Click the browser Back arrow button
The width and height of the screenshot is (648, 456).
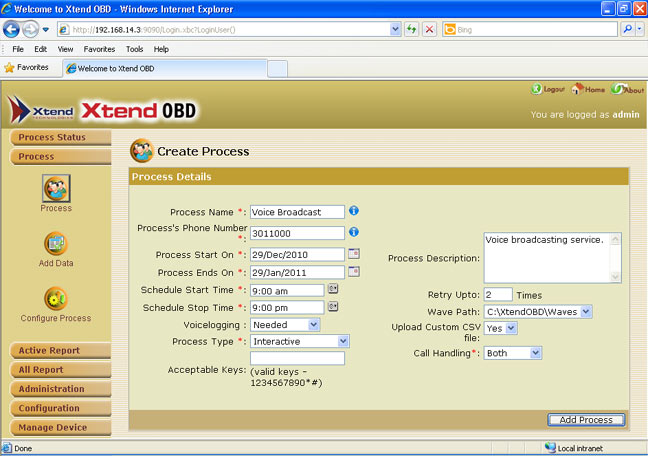pyautogui.click(x=11, y=29)
